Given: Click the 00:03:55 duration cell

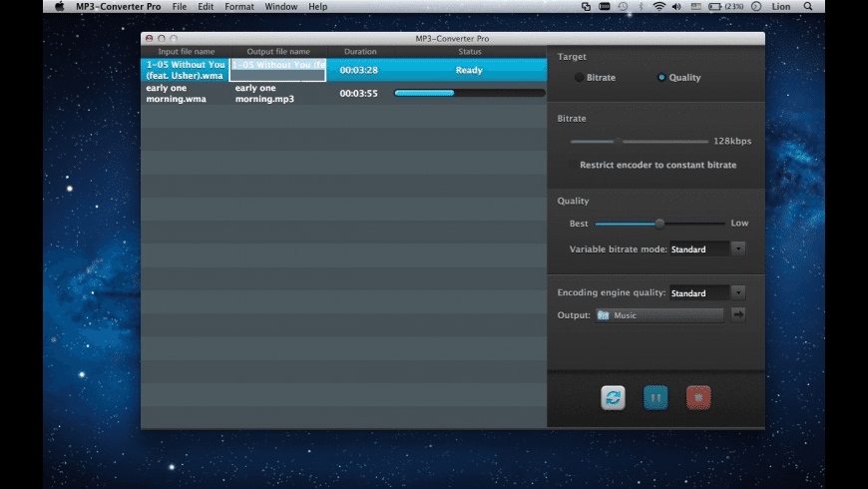Looking at the screenshot, I should pyautogui.click(x=359, y=94).
